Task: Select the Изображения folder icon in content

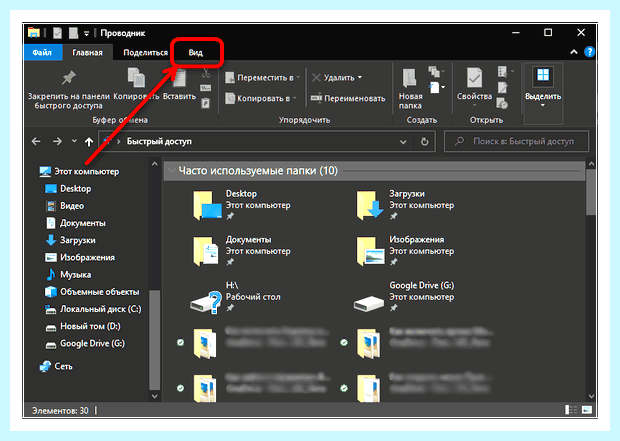Action: [x=370, y=251]
